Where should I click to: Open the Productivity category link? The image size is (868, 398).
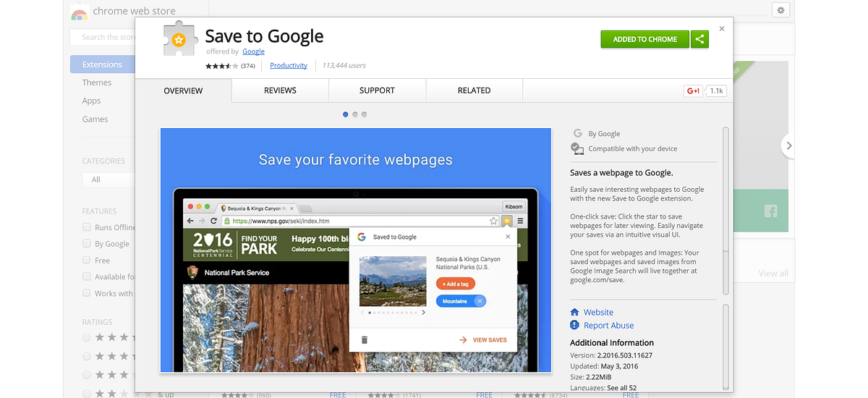(x=289, y=65)
